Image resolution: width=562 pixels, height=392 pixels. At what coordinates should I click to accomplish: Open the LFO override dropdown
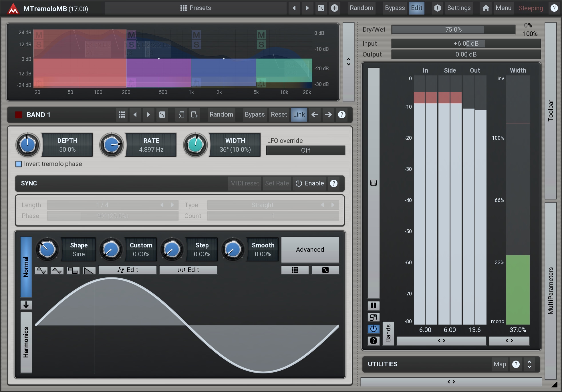pos(305,150)
